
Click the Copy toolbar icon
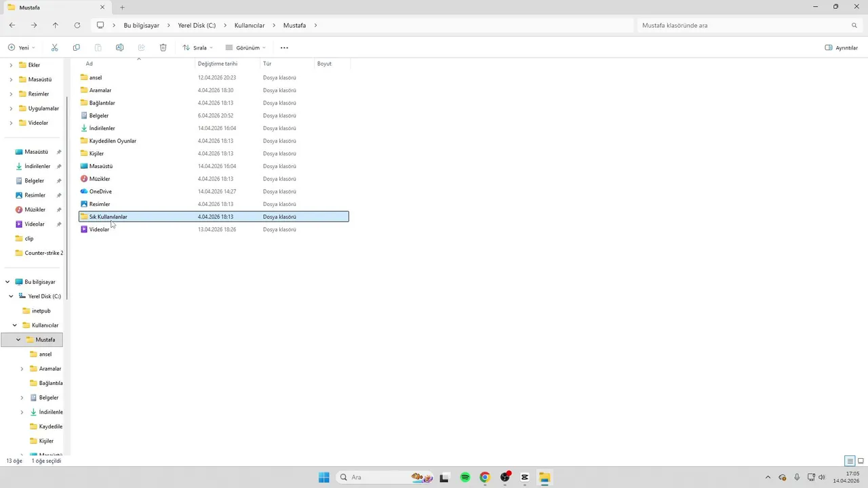76,47
